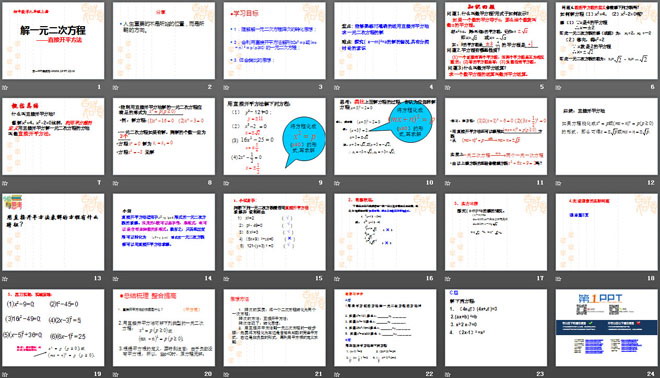Select slide 12 thumbnail about 直接开平方法

(x=607, y=136)
